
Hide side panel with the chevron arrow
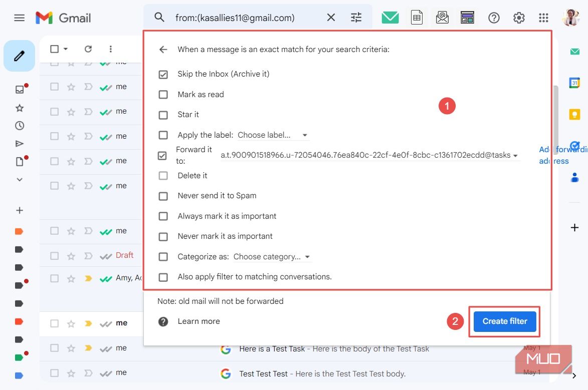[x=574, y=375]
